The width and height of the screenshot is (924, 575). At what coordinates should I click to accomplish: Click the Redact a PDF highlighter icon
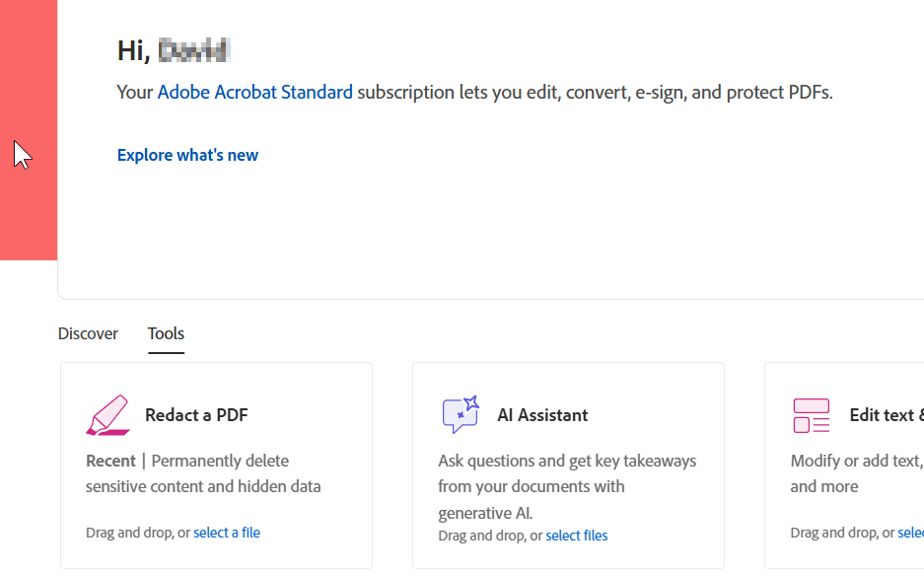tap(107, 415)
